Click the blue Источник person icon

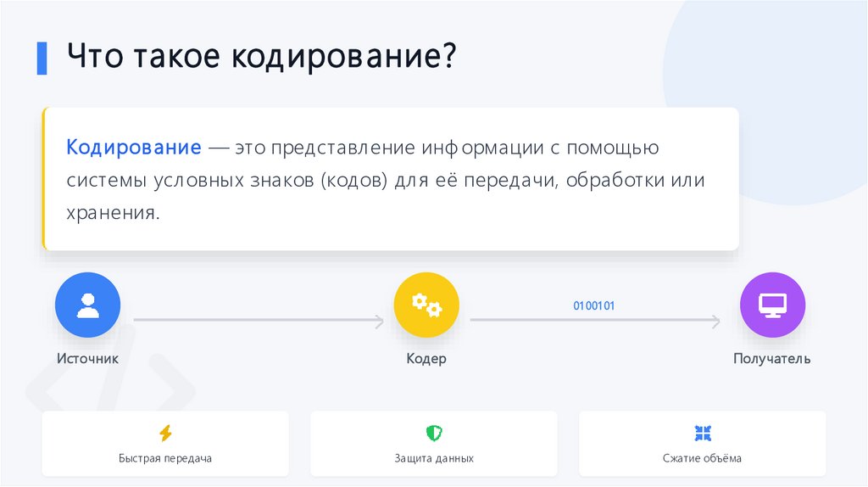pyautogui.click(x=88, y=305)
